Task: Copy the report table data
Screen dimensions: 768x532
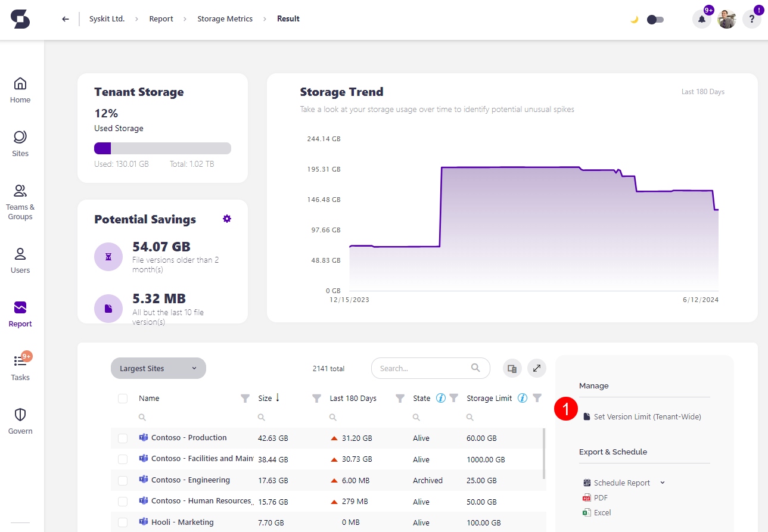Action: click(x=512, y=368)
